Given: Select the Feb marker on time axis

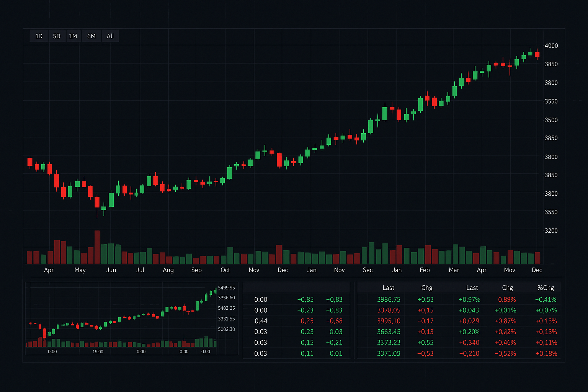Looking at the screenshot, I should [x=425, y=270].
